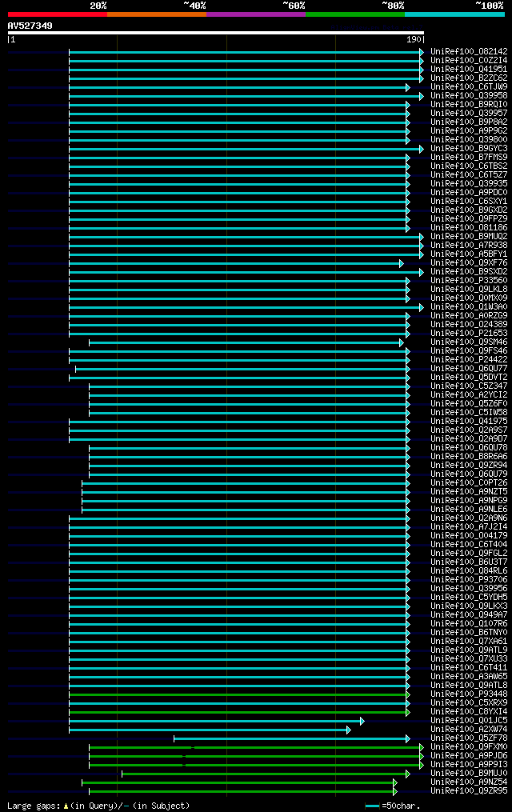Open hit UniRef100_Q39958
512x812 pixels.
click(x=469, y=95)
